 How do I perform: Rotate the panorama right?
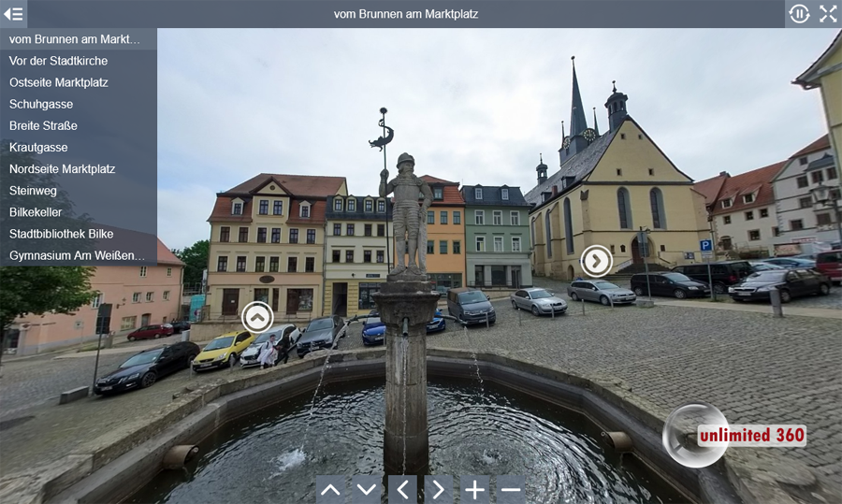438,489
